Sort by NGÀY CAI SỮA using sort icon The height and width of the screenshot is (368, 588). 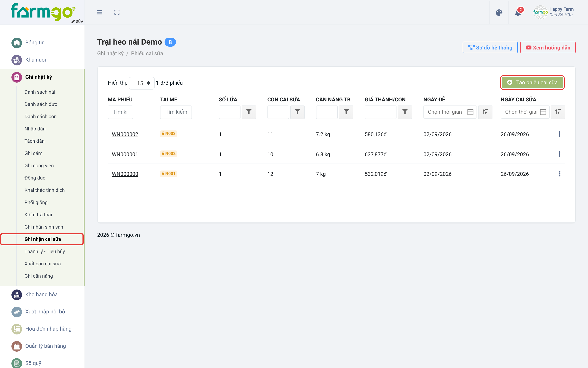tap(558, 112)
